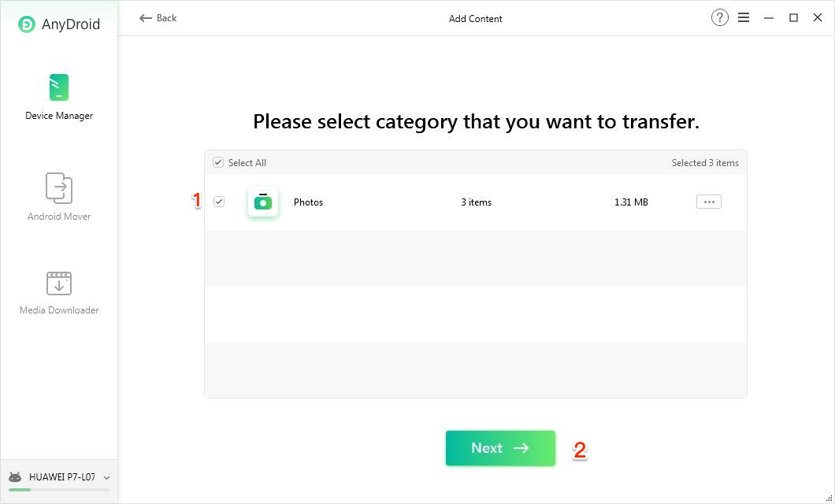Open the help question mark icon
The image size is (835, 504).
tap(719, 18)
